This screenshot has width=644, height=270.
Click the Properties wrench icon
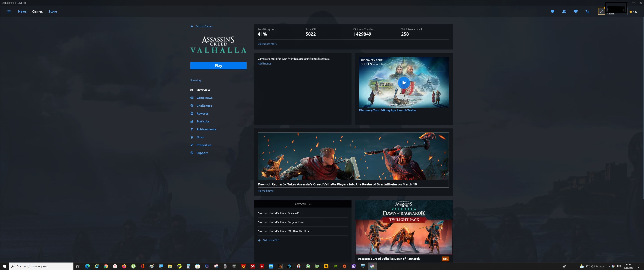pyautogui.click(x=192, y=145)
